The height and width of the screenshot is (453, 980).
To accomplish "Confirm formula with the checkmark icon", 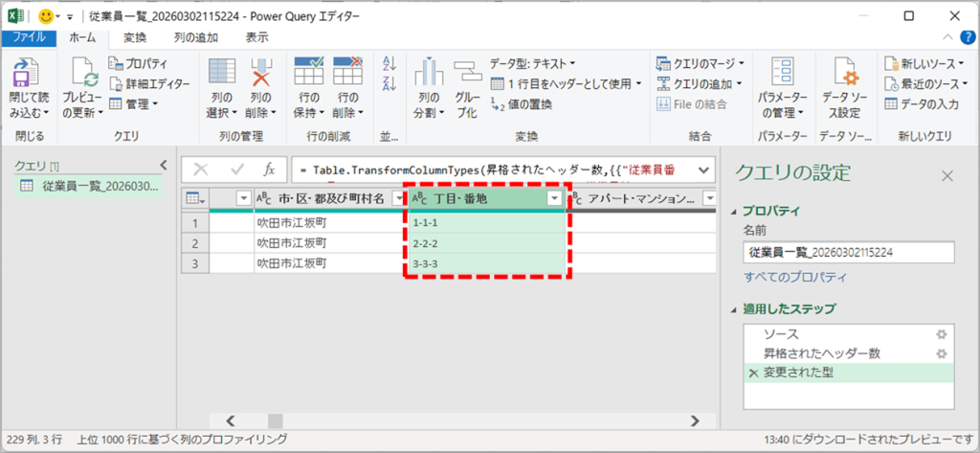I will [237, 169].
